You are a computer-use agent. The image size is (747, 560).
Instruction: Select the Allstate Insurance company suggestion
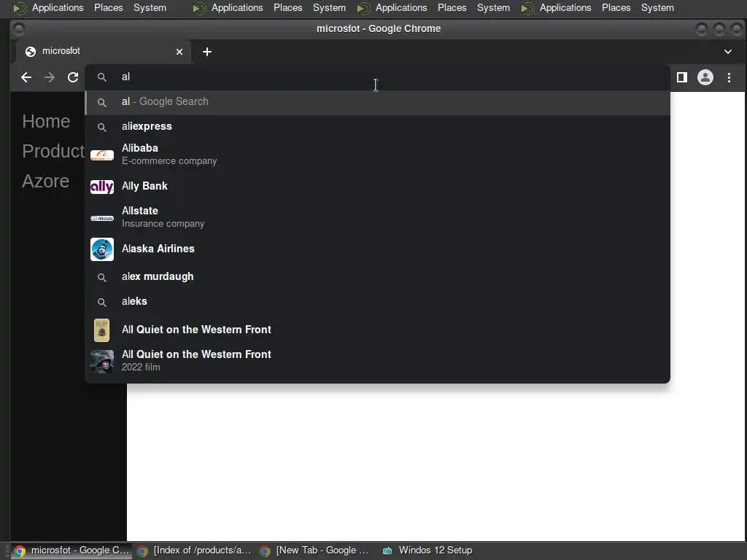click(x=377, y=217)
